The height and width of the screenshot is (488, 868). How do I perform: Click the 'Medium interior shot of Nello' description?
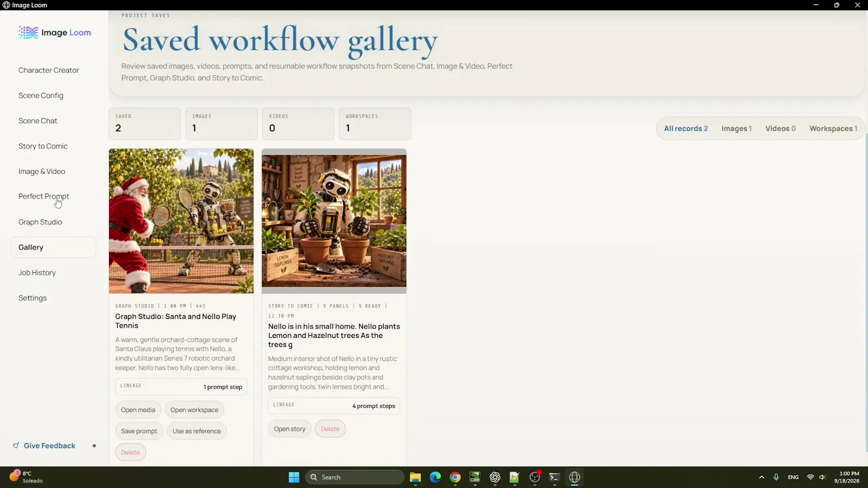tap(333, 373)
